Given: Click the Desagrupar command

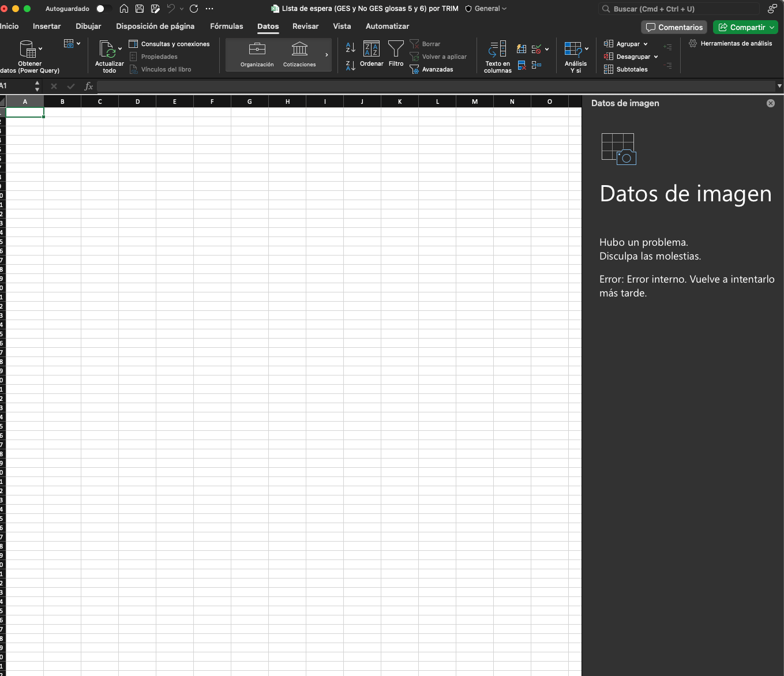Looking at the screenshot, I should (x=627, y=57).
